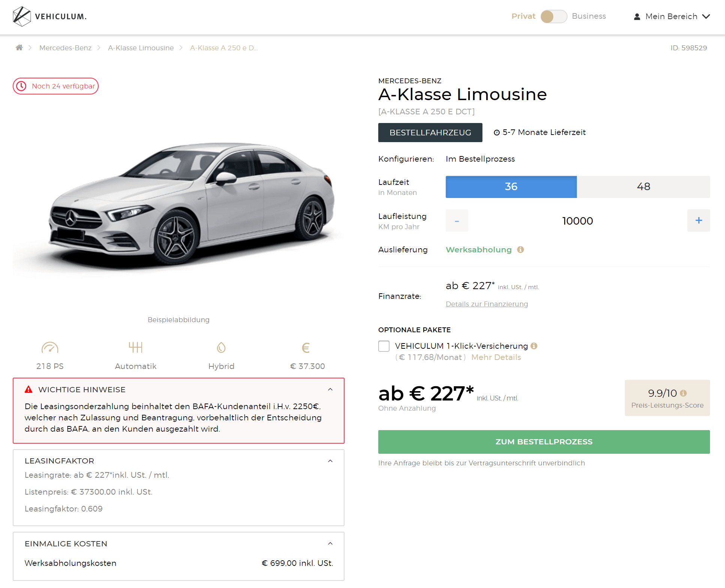Viewport: 725px width, 588px height.
Task: Click the Euro price icon above 37.300
Action: pos(306,348)
